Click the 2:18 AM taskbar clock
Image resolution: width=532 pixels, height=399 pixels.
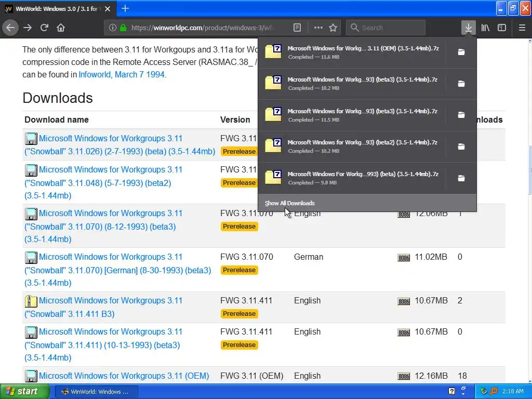pyautogui.click(x=513, y=392)
